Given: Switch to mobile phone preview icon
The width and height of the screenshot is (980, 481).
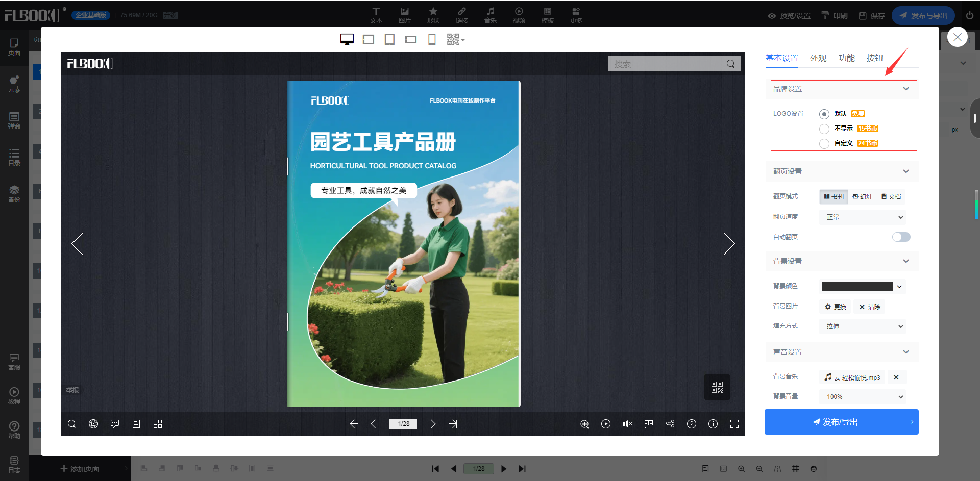Looking at the screenshot, I should click(432, 40).
